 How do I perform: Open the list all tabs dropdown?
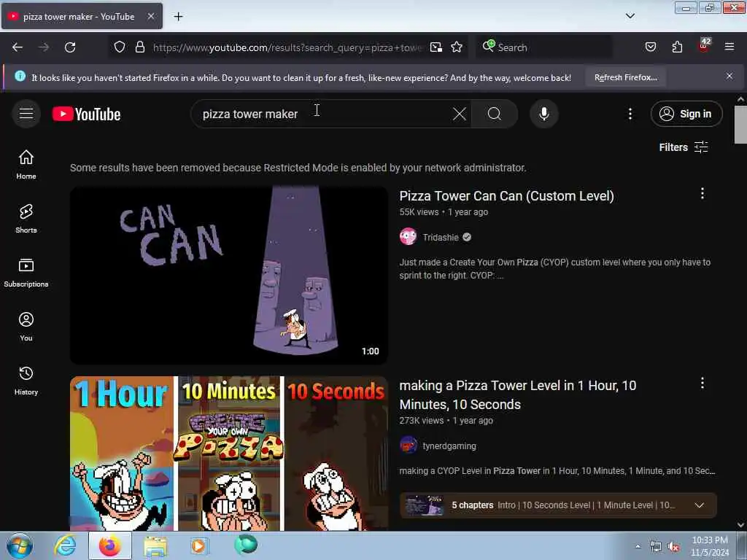pos(630,16)
